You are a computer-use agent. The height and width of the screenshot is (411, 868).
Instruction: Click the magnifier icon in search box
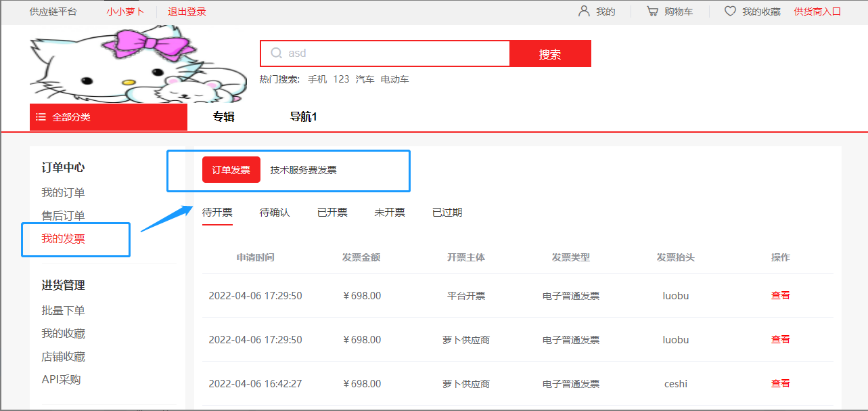277,53
